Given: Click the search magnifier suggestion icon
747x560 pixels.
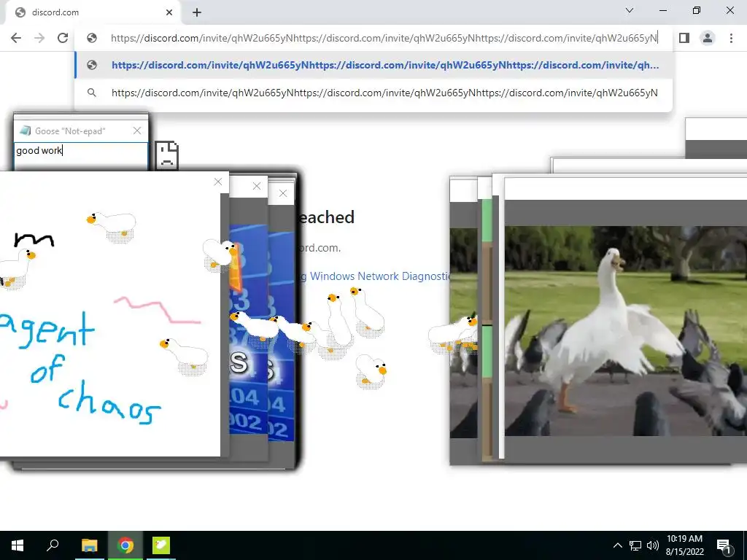Looking at the screenshot, I should point(92,93).
